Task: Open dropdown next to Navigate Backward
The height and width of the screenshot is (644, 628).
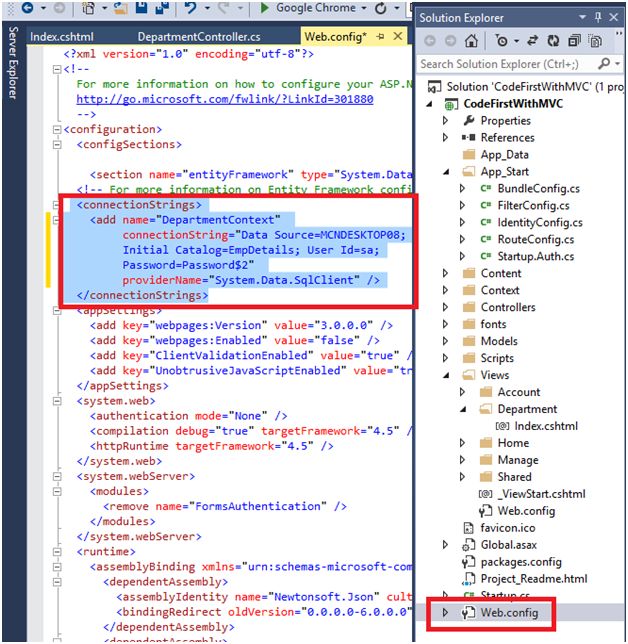Action: [x=43, y=8]
